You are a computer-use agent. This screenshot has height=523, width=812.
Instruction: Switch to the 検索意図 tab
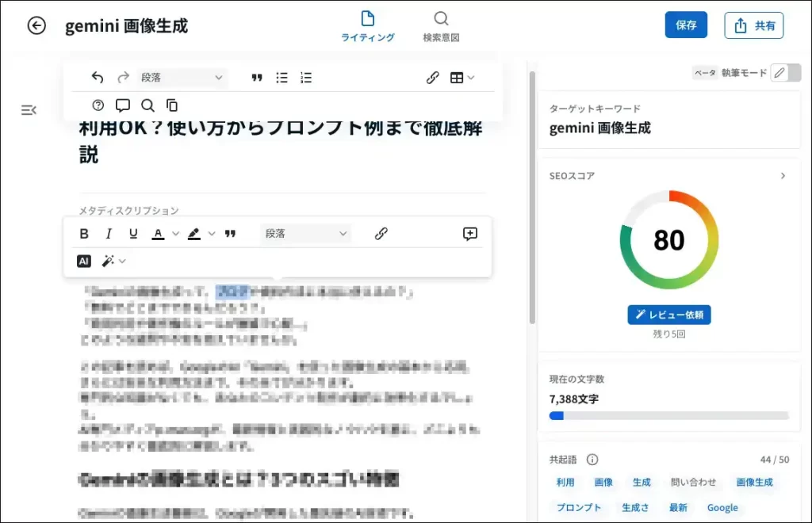coord(441,26)
